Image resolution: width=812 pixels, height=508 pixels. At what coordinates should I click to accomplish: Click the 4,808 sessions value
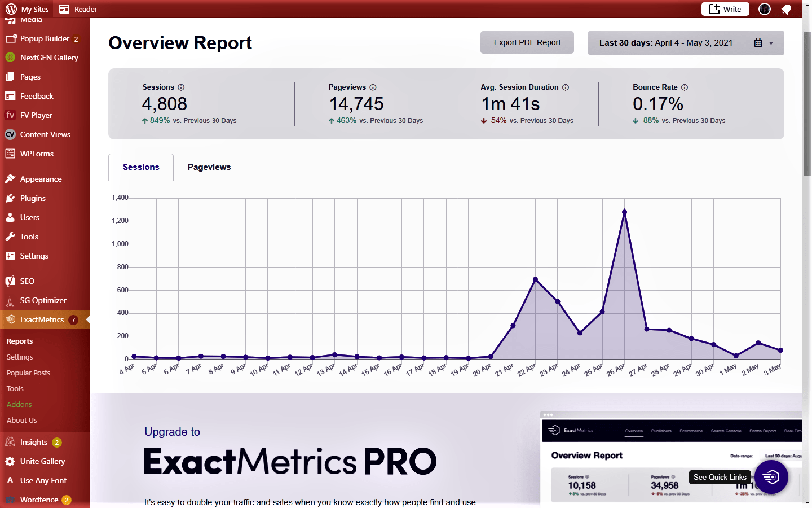tap(165, 104)
